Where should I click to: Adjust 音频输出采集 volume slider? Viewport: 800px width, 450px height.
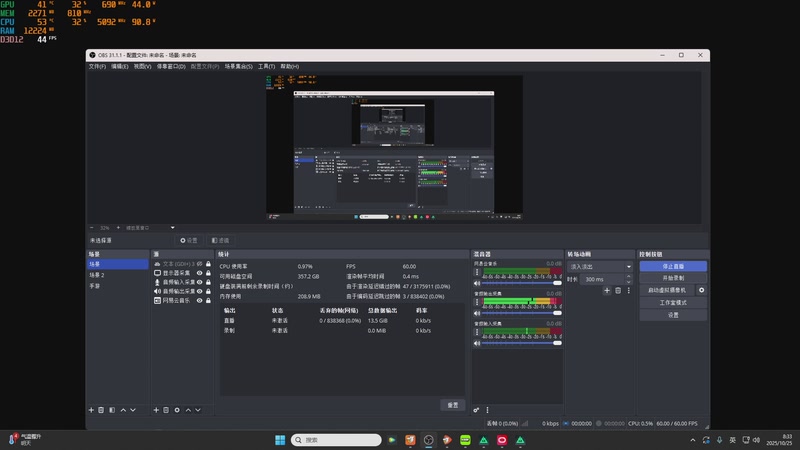coord(521,313)
